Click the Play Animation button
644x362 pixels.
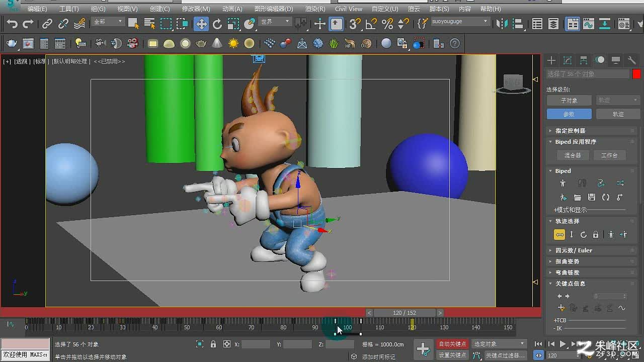point(563,344)
